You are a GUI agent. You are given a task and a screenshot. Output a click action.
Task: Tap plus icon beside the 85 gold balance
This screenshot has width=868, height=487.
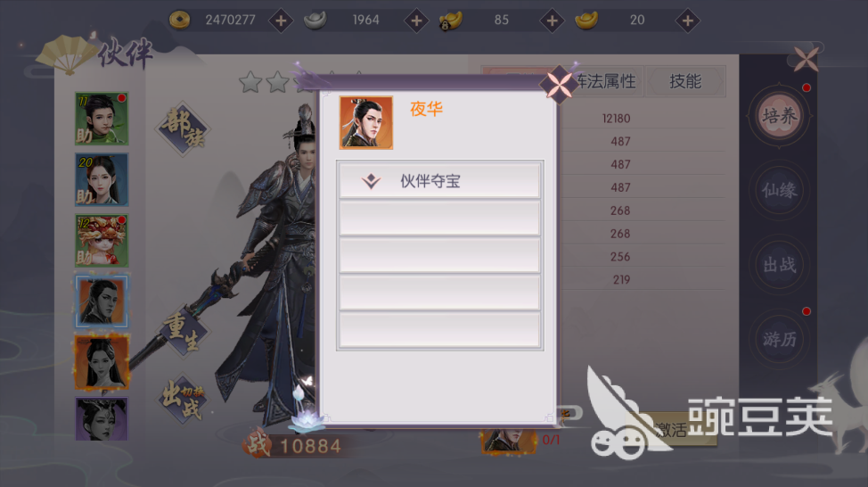coord(552,21)
